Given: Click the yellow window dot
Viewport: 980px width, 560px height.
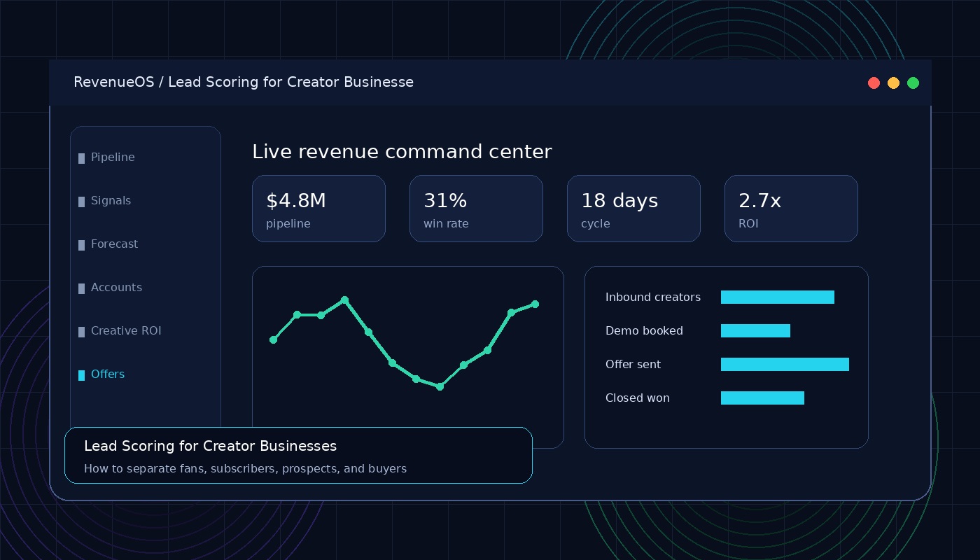Looking at the screenshot, I should coord(893,83).
